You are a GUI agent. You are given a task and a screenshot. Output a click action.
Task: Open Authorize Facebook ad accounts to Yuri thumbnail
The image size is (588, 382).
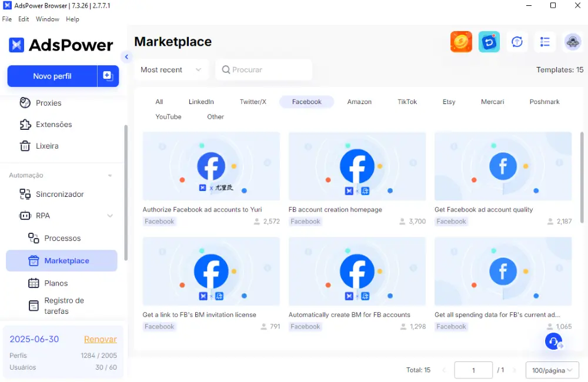211,166
